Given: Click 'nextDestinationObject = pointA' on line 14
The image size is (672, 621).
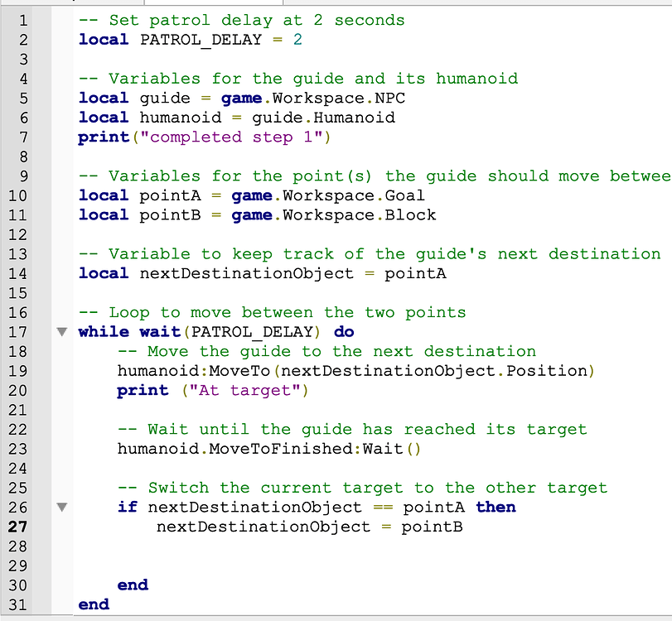Looking at the screenshot, I should pyautogui.click(x=293, y=274).
